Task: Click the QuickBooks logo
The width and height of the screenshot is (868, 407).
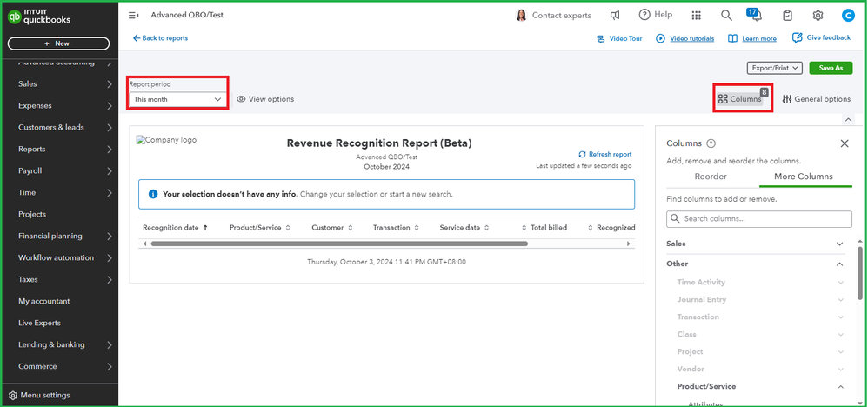Action: pyautogui.click(x=39, y=17)
